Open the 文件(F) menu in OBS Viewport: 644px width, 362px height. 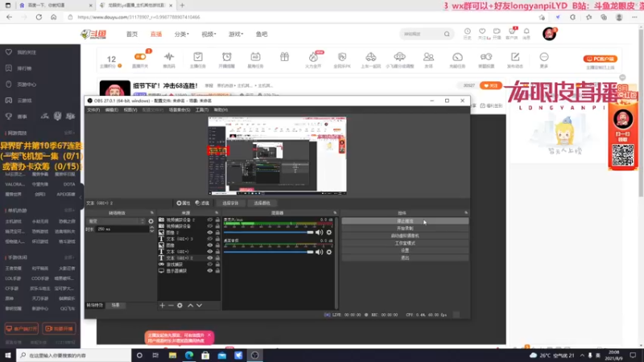coord(93,110)
